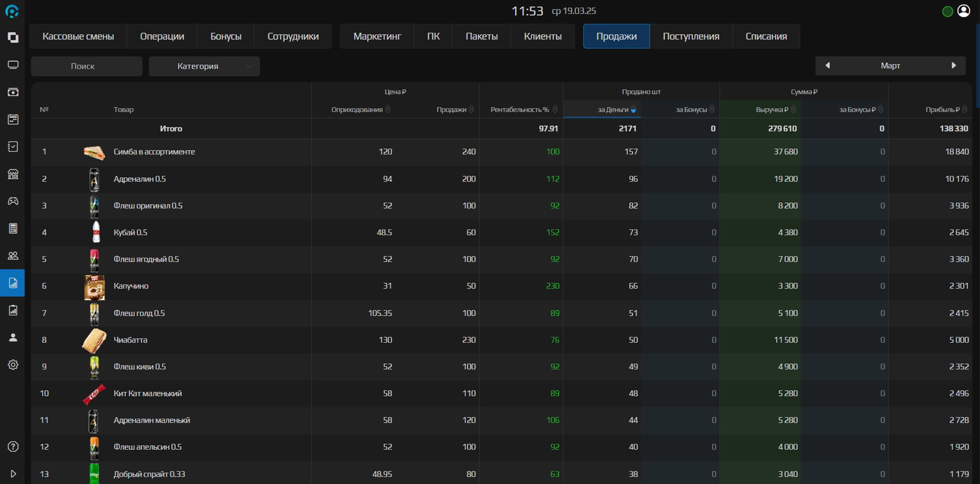The height and width of the screenshot is (484, 980).
Task: Open the settings gear in sidebar
Action: click(13, 365)
